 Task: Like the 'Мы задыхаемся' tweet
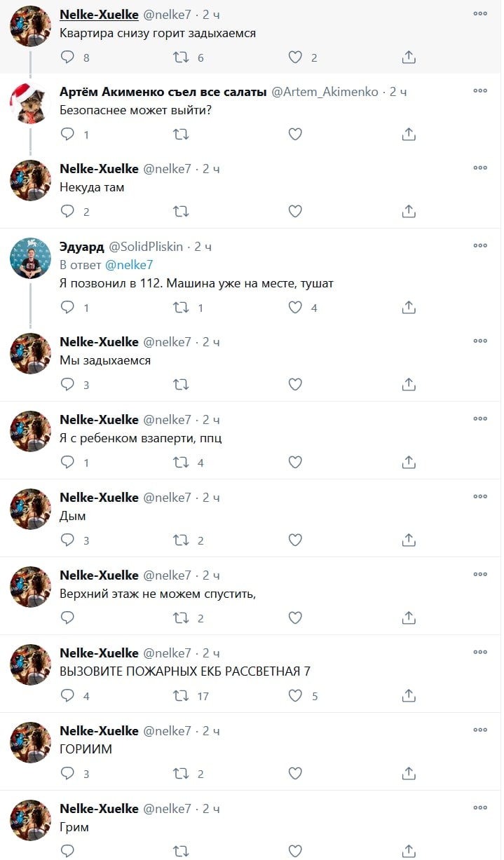[x=295, y=384]
